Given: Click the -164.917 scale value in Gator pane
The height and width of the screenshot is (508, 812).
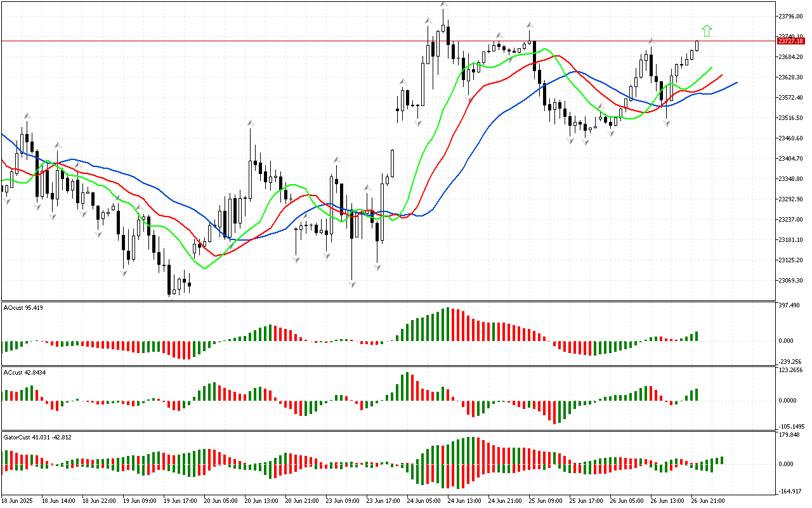Looking at the screenshot, I should coord(790,491).
